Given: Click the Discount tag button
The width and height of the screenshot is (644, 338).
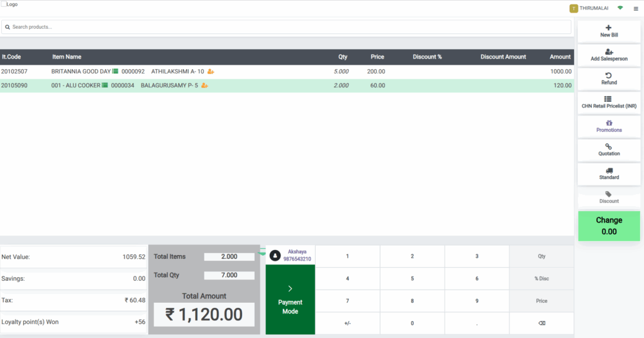Looking at the screenshot, I should (x=609, y=197).
